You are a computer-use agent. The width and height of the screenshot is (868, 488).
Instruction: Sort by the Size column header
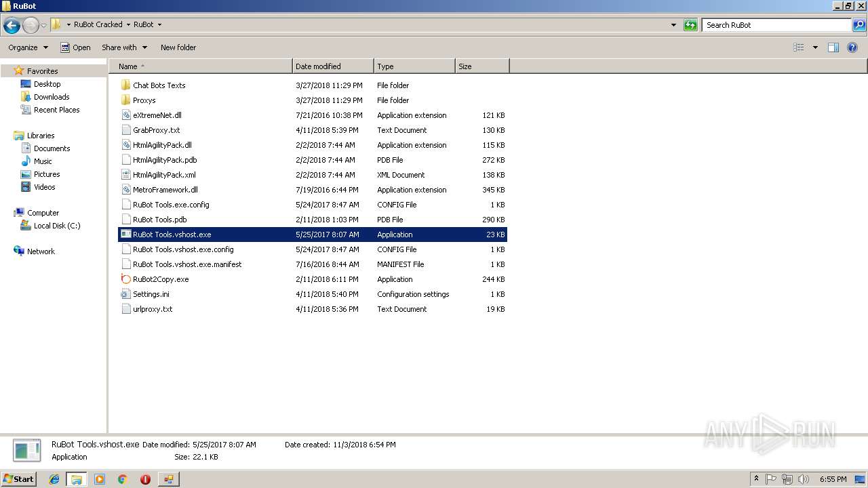coord(482,66)
